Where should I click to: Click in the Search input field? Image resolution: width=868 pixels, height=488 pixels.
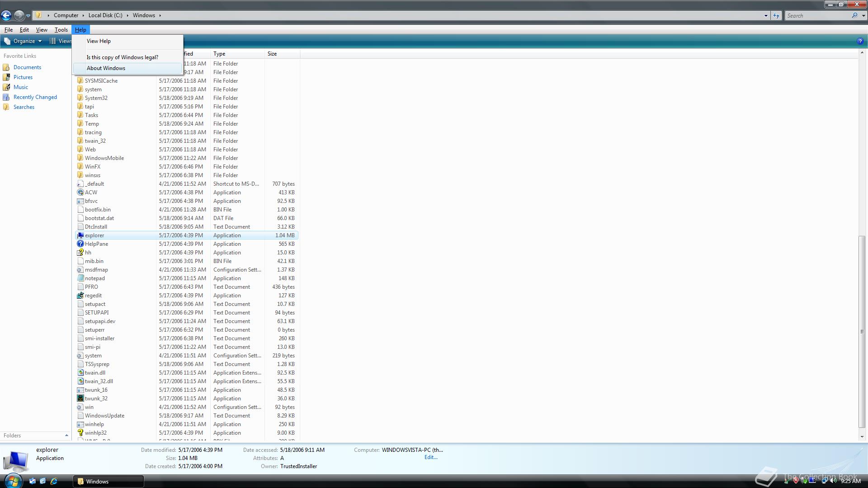817,15
